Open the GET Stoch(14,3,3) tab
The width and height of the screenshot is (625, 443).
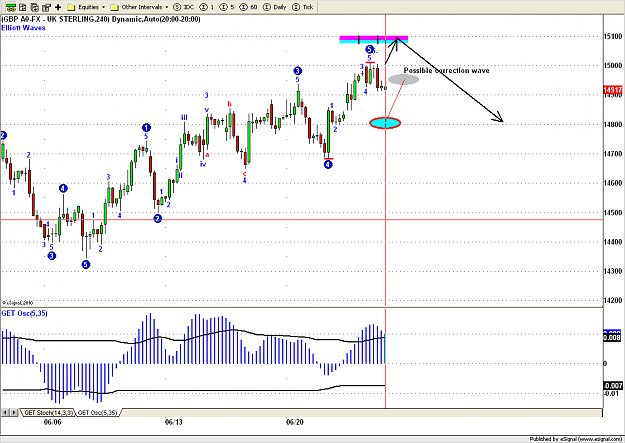coord(48,412)
